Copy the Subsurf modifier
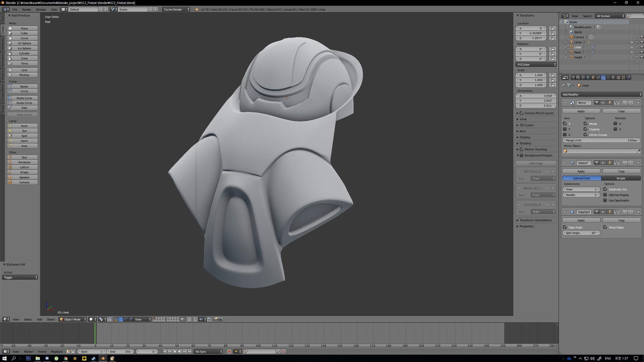The height and width of the screenshot is (362, 644). pos(621,171)
